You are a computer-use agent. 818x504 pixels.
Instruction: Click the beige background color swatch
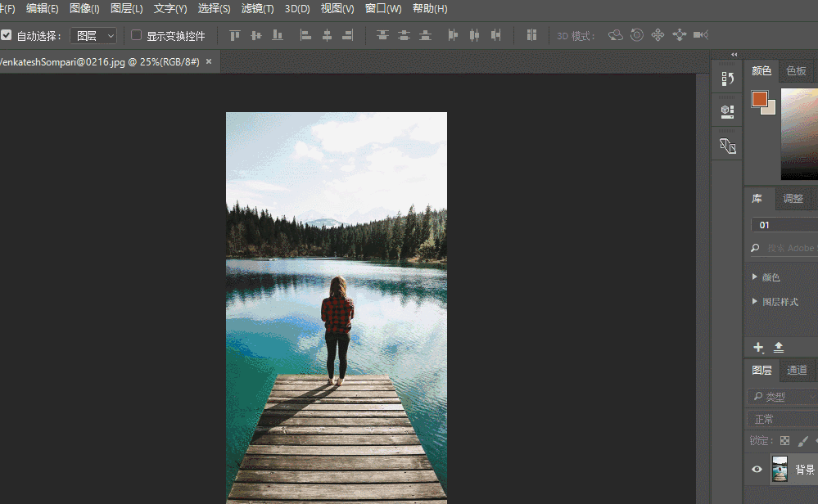tap(770, 109)
